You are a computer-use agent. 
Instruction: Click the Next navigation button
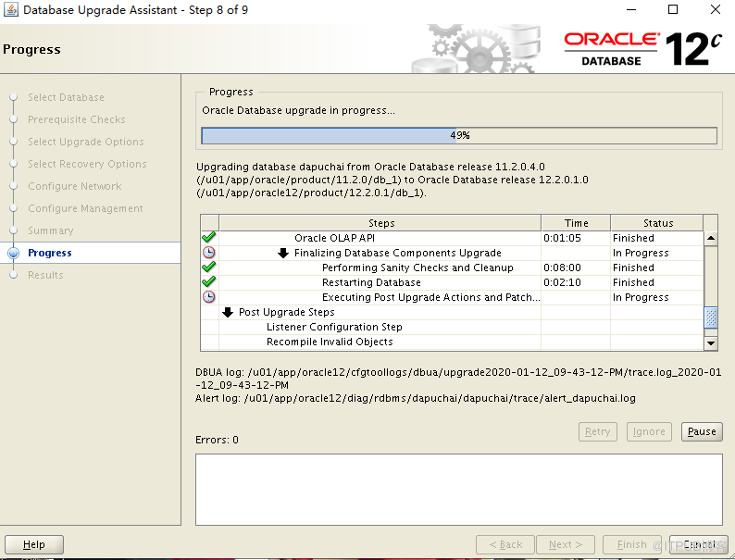[566, 544]
